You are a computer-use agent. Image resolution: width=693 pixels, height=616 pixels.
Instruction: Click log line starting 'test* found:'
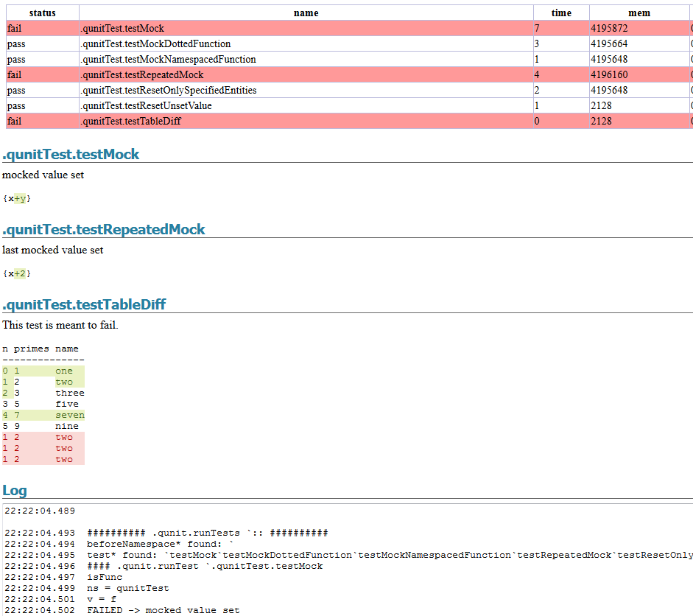coord(390,556)
